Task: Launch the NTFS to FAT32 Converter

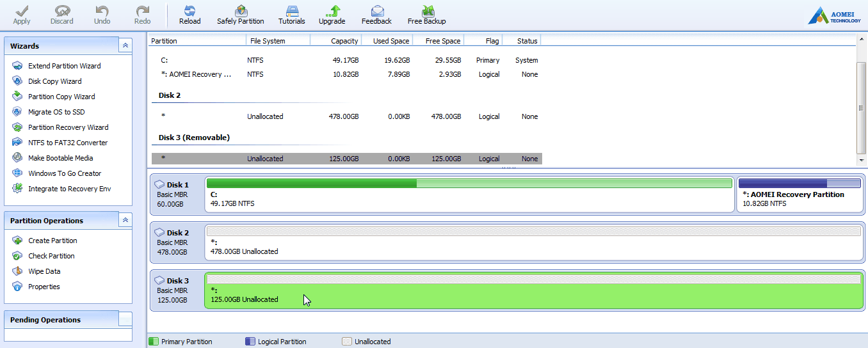Action: pyautogui.click(x=68, y=143)
